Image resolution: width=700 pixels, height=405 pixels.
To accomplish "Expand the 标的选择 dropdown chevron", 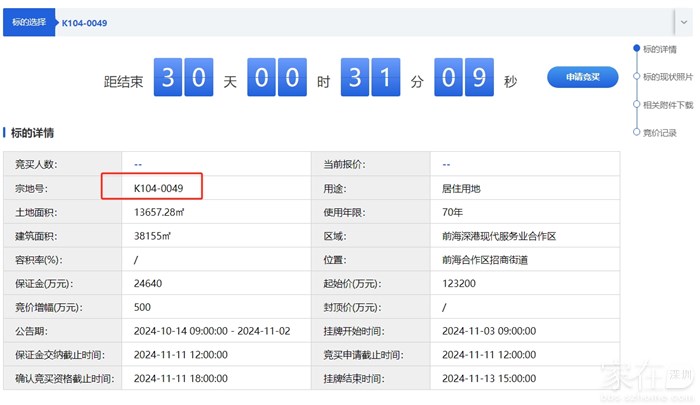I will (684, 22).
